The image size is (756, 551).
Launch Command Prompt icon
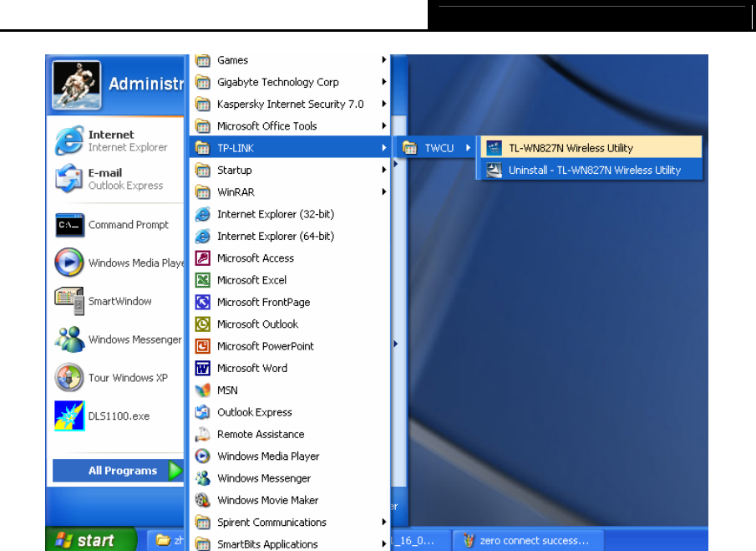69,225
